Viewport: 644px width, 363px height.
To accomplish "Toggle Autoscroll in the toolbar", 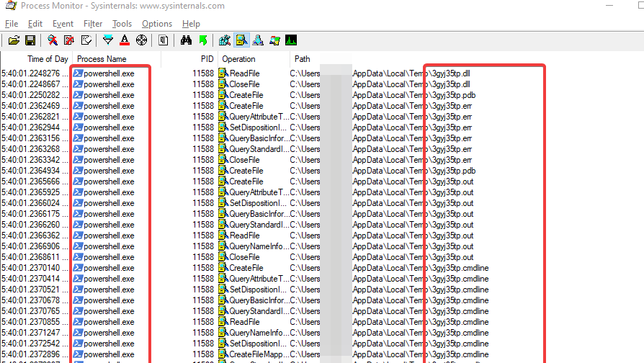I will coord(69,40).
